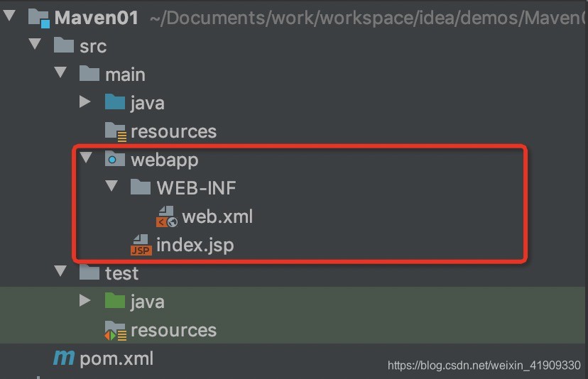Open the blog.csdn.net watermark link

pos(484,365)
